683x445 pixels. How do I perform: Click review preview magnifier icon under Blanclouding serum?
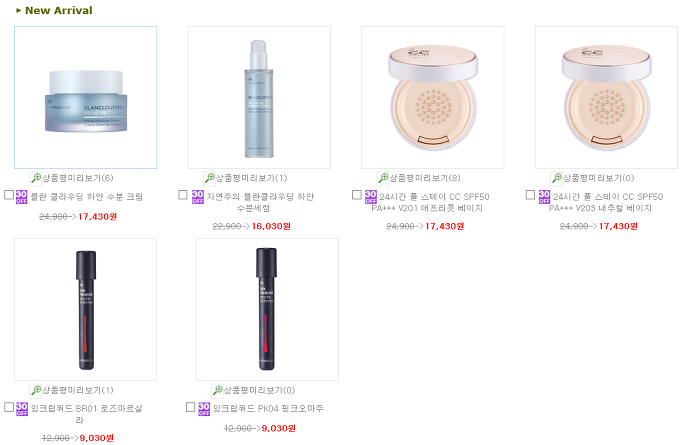[210, 178]
